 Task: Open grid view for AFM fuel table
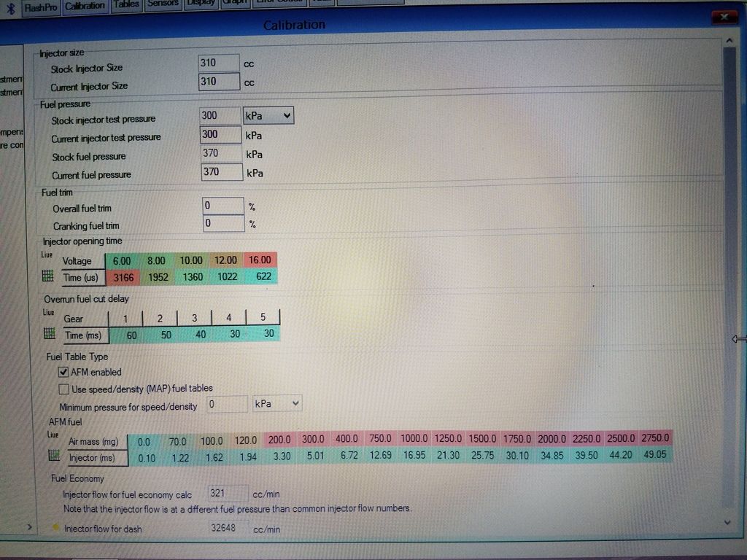(x=53, y=455)
